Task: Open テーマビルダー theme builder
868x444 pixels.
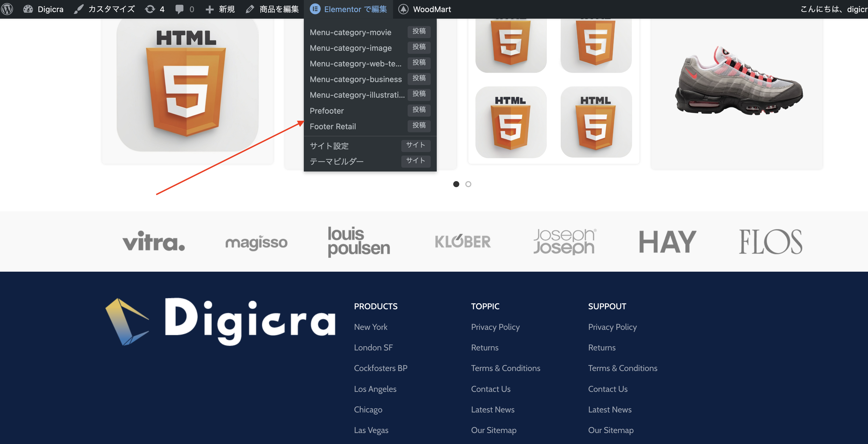Action: point(370,161)
